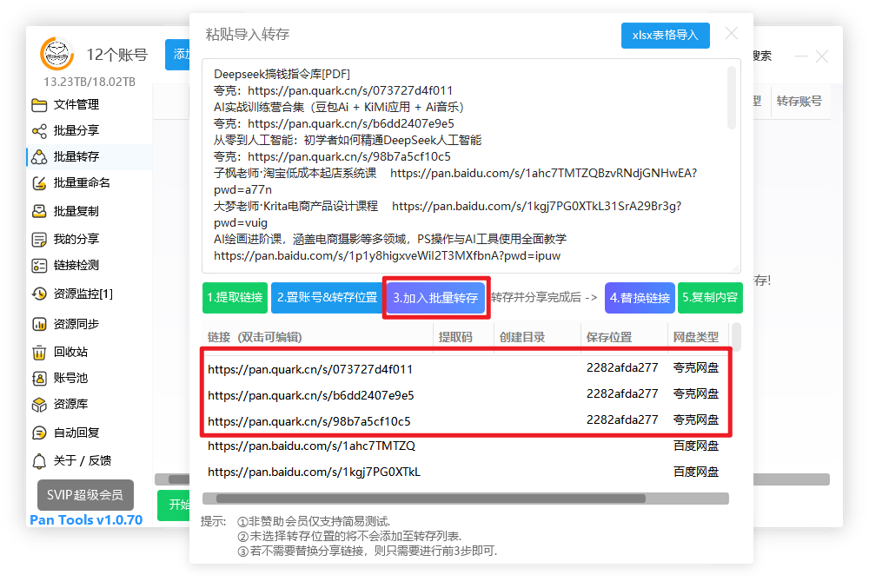
Task: Click the 链接检测 icon
Action: [39, 265]
